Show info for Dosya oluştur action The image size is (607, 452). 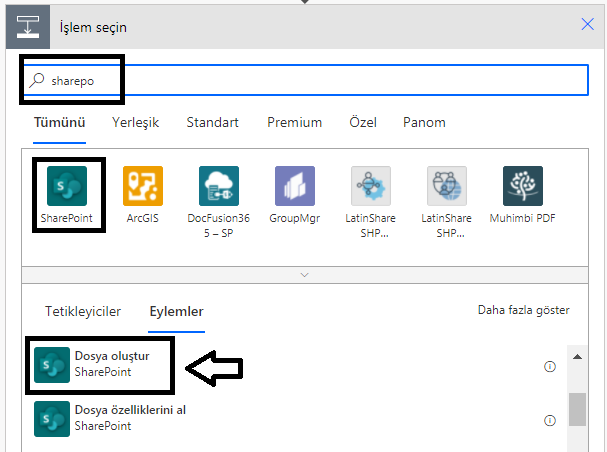[x=550, y=366]
